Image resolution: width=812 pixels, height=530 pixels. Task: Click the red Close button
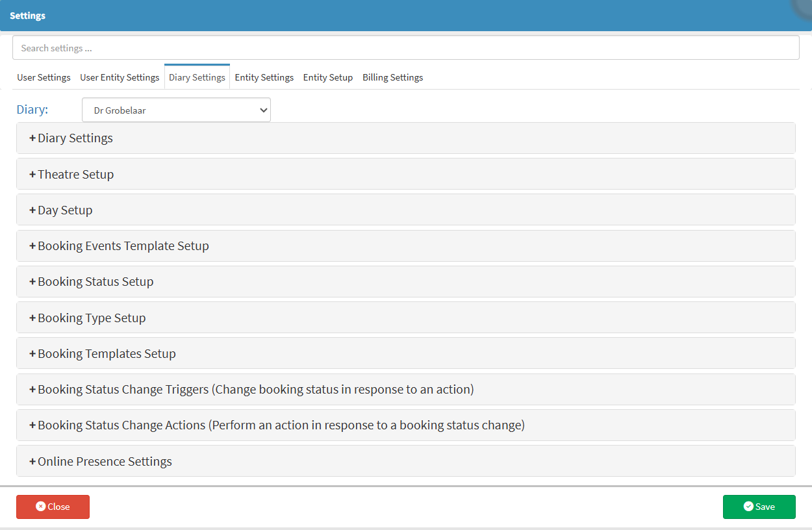tap(53, 507)
